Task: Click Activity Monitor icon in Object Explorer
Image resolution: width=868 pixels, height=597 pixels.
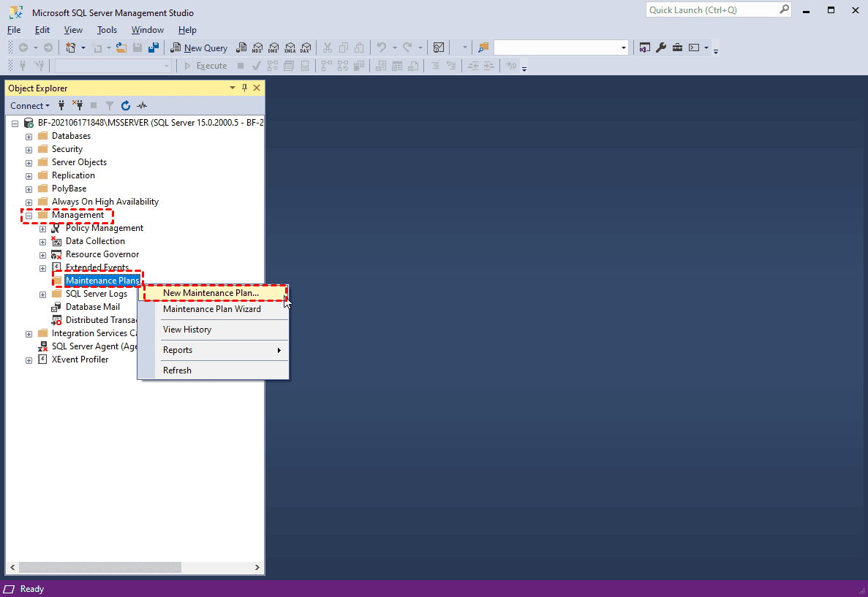Action: click(x=142, y=106)
